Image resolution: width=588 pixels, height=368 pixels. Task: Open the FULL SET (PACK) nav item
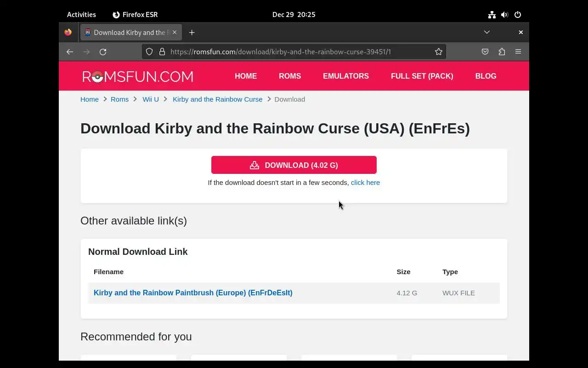[422, 76]
